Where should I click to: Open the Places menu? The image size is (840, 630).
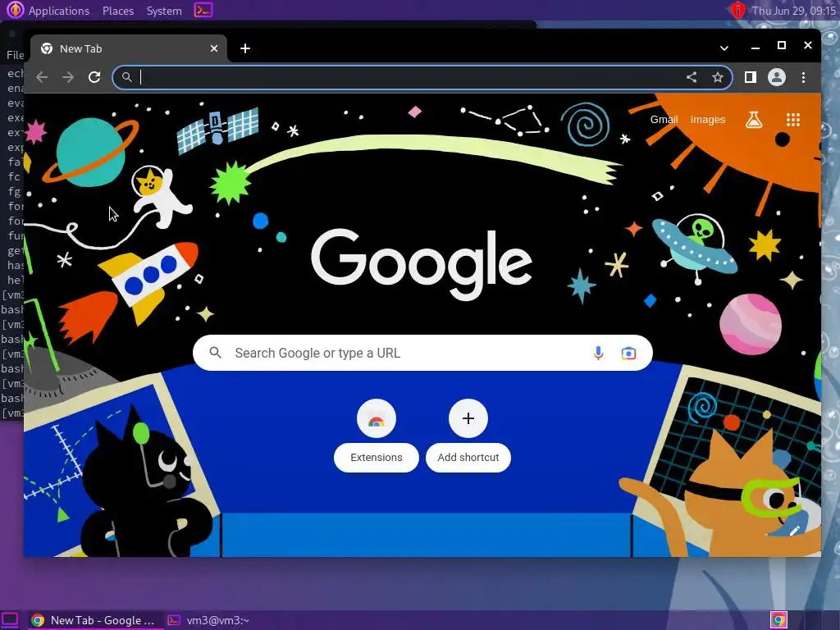[x=118, y=11]
